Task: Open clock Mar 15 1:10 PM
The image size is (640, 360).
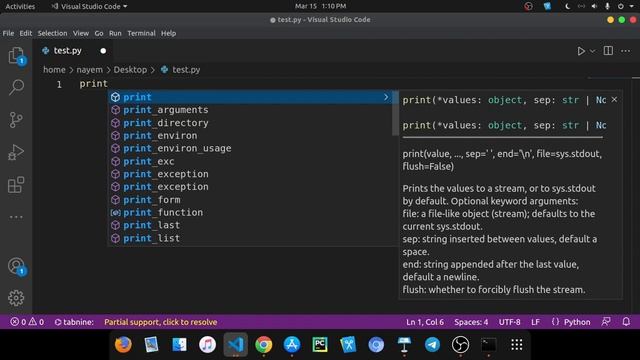Action: pos(320,6)
